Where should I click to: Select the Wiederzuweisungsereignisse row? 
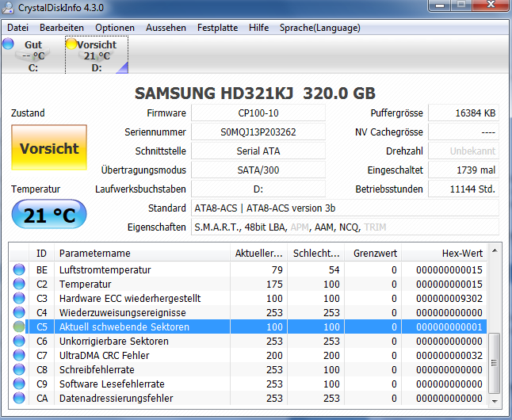pos(248,312)
